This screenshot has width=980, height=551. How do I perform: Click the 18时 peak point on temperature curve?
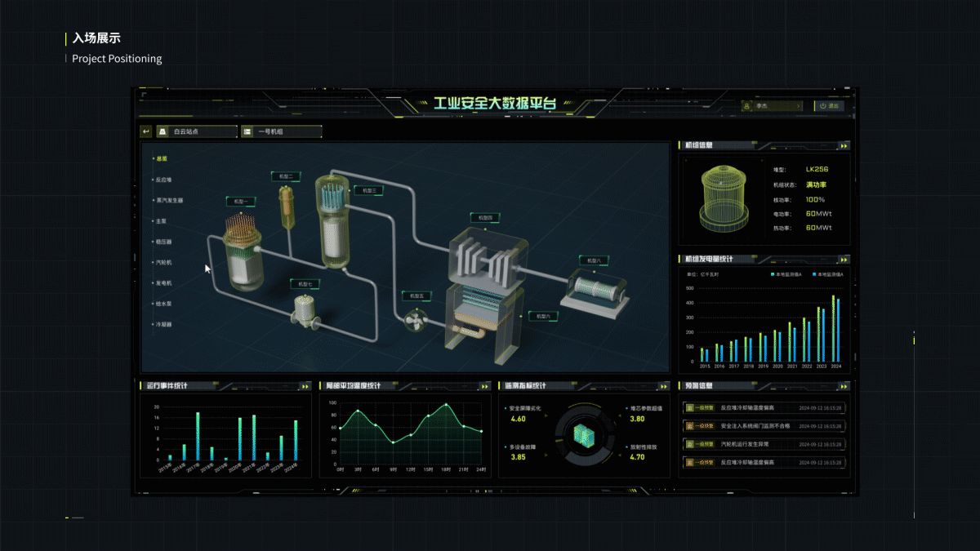447,405
